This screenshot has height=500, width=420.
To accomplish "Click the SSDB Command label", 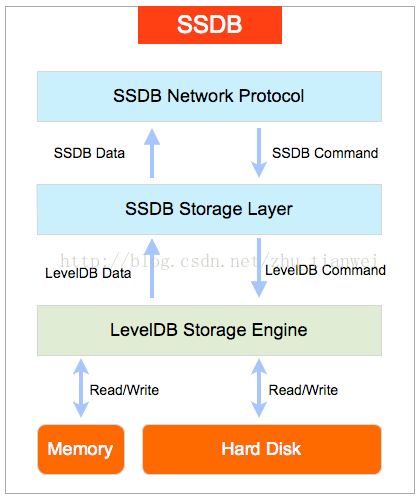I will pos(325,153).
